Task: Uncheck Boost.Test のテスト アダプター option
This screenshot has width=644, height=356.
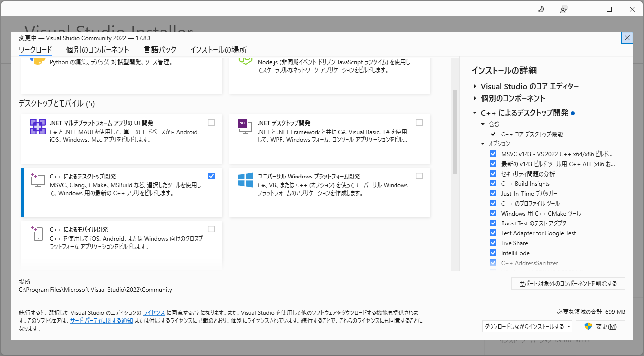Action: point(493,223)
